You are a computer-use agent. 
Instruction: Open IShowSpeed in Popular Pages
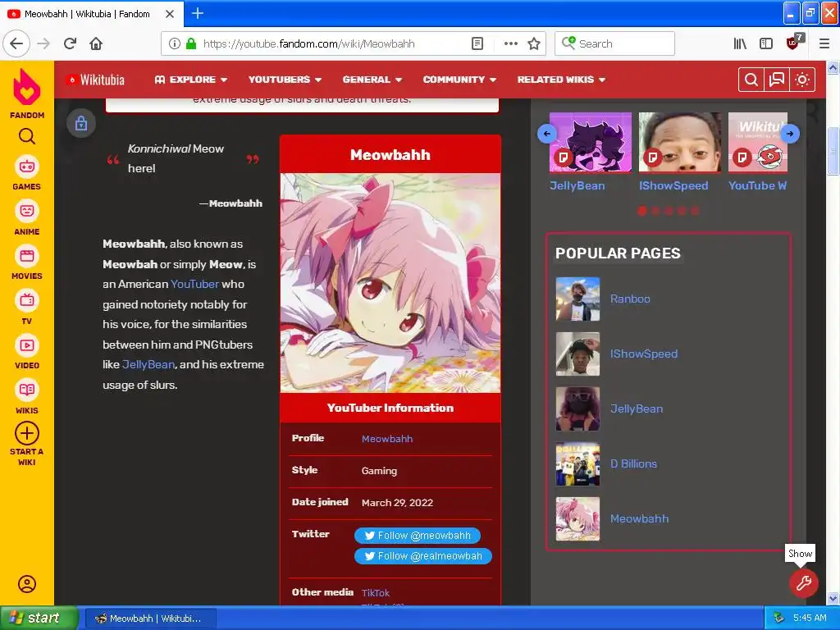coord(644,354)
